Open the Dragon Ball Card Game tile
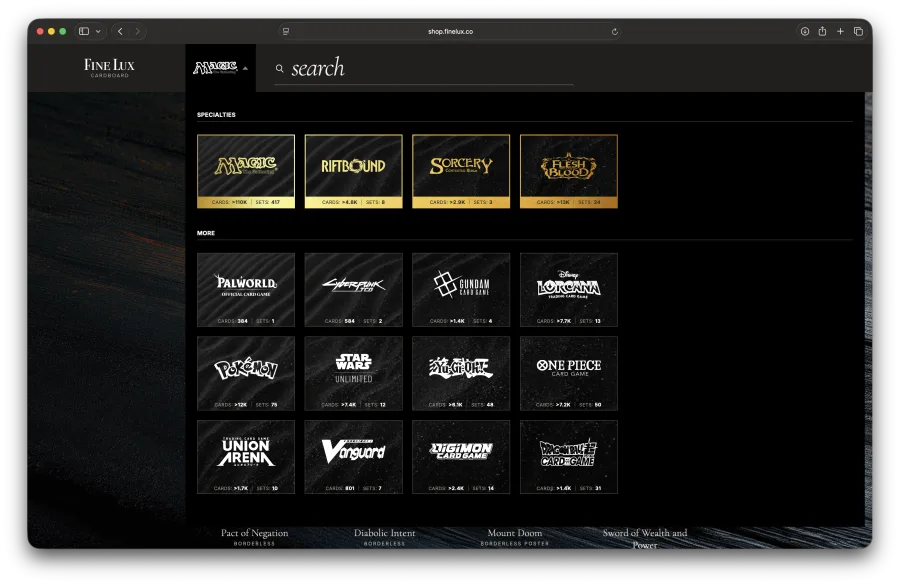The height and width of the screenshot is (585, 900). 569,457
